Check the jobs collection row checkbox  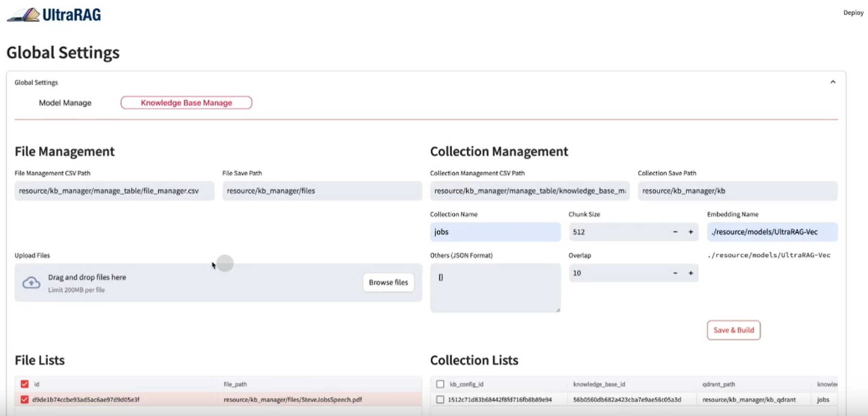pos(440,399)
